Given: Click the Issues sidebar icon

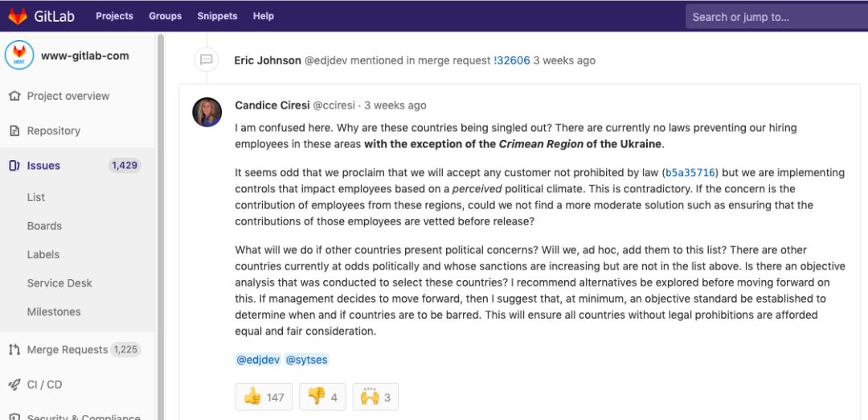Looking at the screenshot, I should (14, 166).
